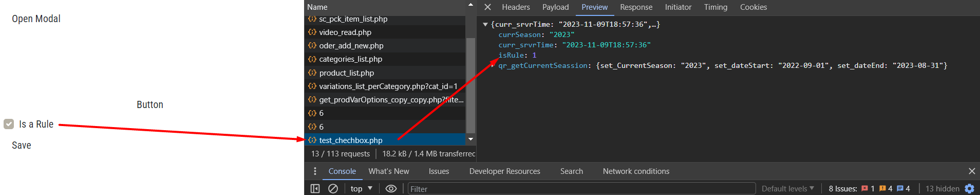Click Save on the page
This screenshot has width=980, height=195.
(x=22, y=145)
